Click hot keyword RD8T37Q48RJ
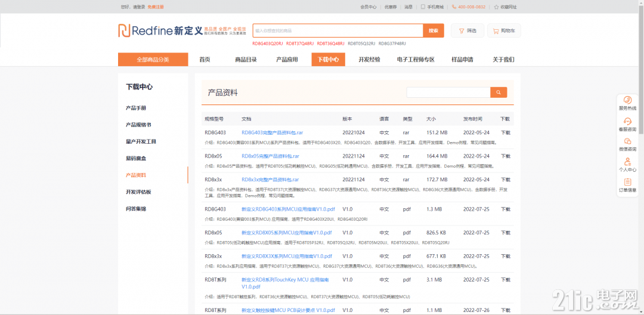This screenshot has width=644, height=315. (300, 44)
